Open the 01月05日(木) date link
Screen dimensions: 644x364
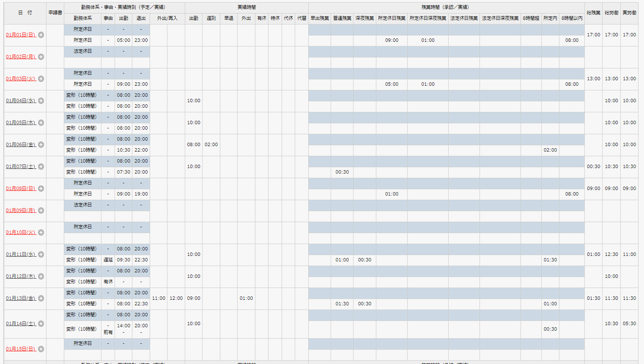(21, 123)
